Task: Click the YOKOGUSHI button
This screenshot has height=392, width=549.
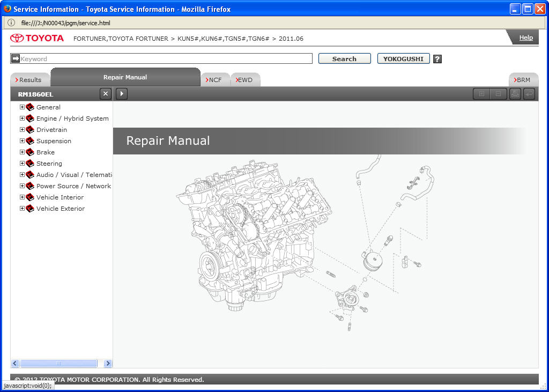Action: [403, 58]
